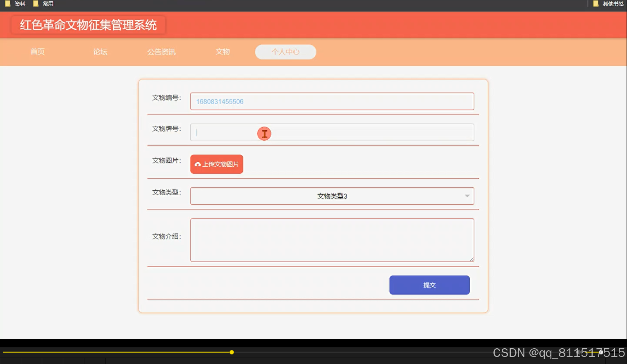Click the 常用 bookmark folder icon
The image size is (627, 364).
35,3
